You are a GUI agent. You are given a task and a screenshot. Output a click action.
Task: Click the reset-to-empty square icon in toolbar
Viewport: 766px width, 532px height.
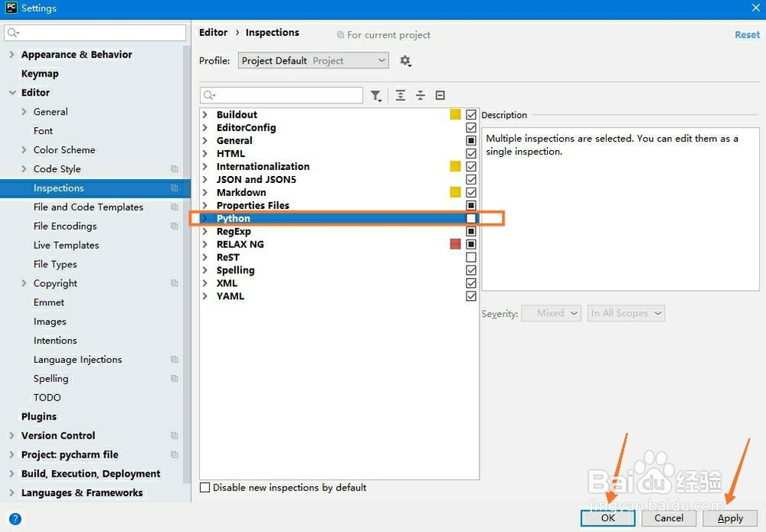440,95
